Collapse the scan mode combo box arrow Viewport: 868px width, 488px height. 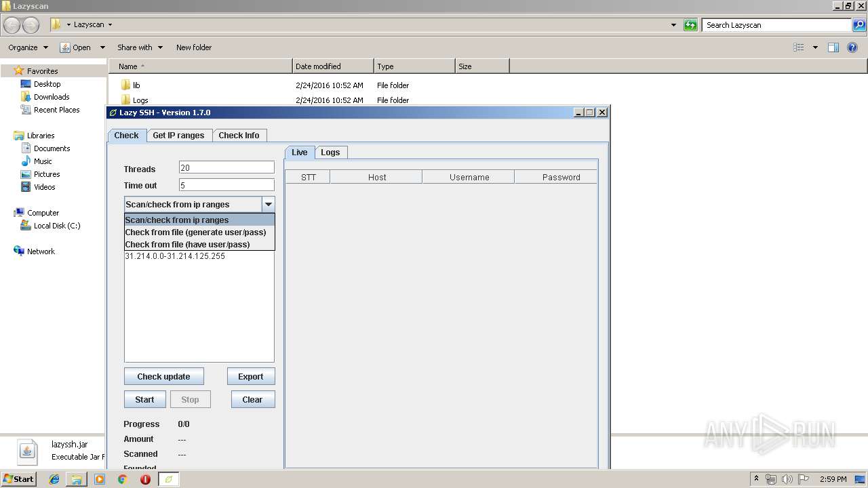click(269, 205)
